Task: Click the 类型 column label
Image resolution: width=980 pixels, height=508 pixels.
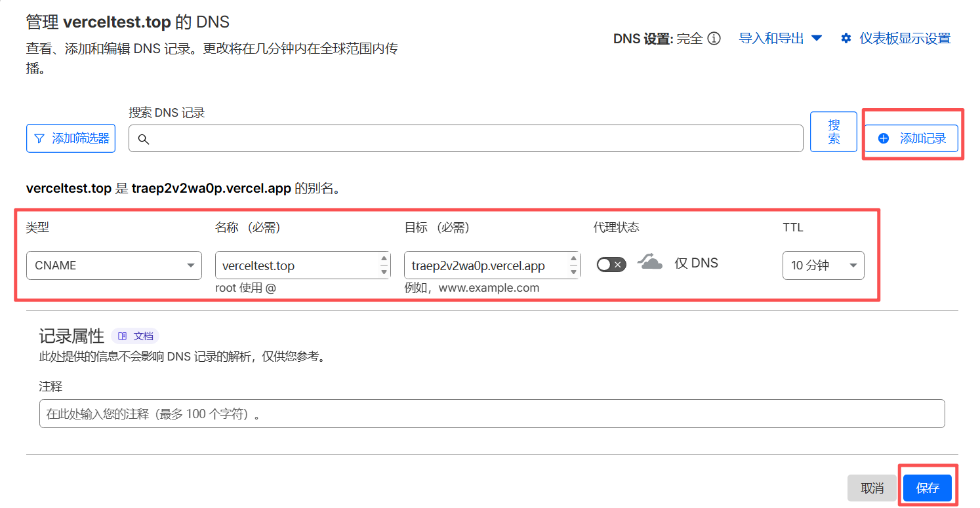Action: [37, 227]
